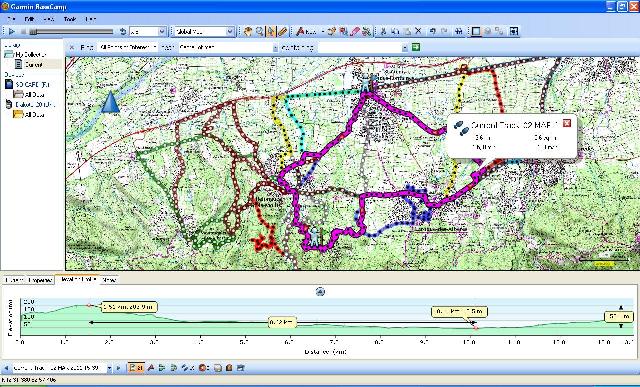The image size is (640, 387).
Task: Run the search with the green arrow button
Action: tap(416, 47)
